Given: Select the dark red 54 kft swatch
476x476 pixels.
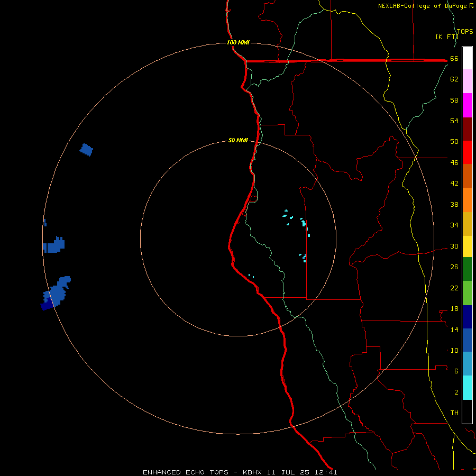Looking at the screenshot, I should pyautogui.click(x=467, y=129).
